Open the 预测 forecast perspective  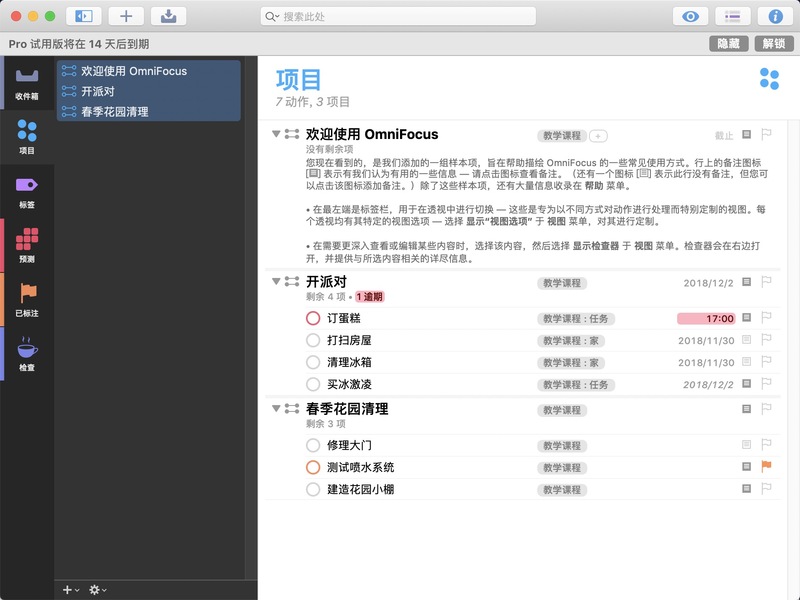pyautogui.click(x=27, y=245)
